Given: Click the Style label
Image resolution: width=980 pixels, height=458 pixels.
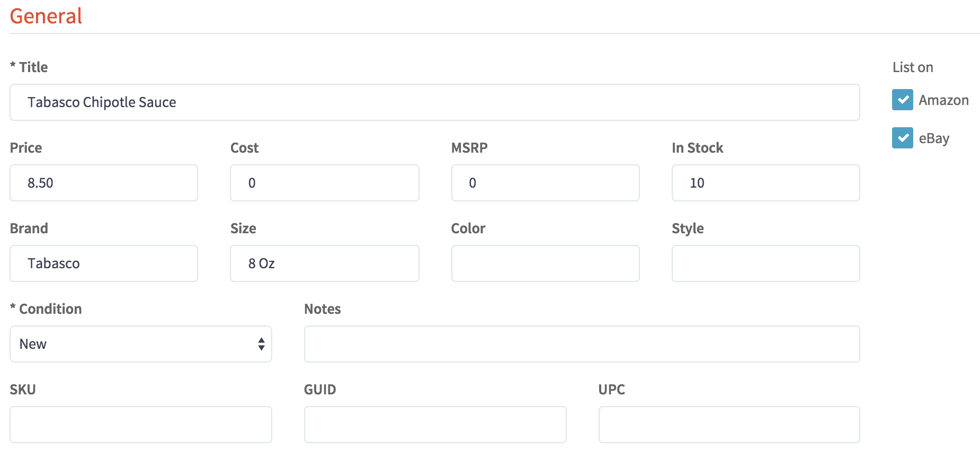Looking at the screenshot, I should [688, 228].
